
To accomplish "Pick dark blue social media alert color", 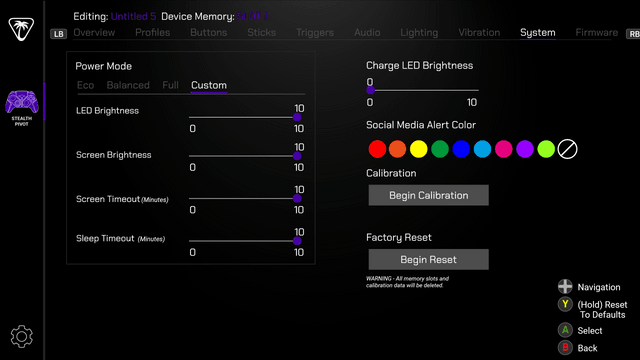I will click(461, 149).
